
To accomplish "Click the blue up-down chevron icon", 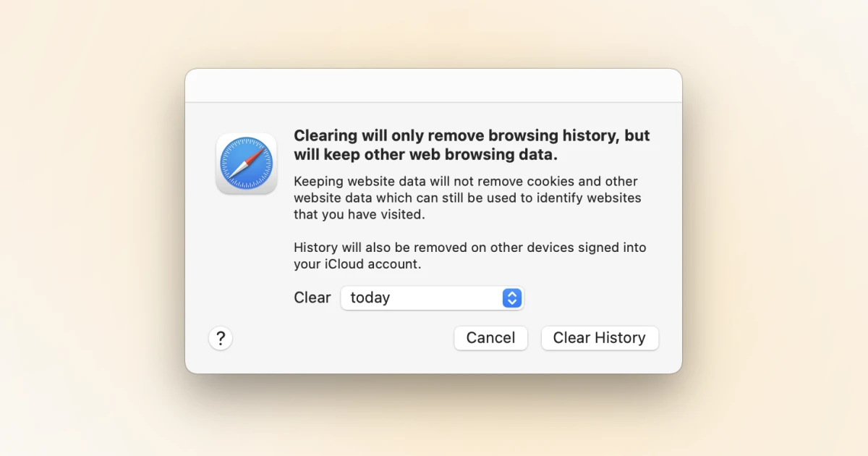I will click(512, 297).
